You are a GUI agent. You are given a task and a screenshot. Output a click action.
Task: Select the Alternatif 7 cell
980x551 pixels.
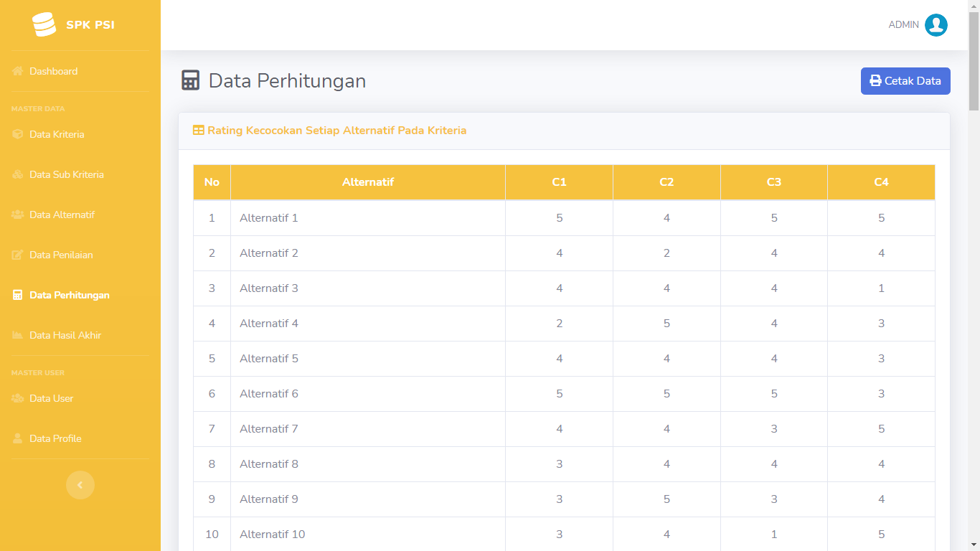pyautogui.click(x=368, y=429)
